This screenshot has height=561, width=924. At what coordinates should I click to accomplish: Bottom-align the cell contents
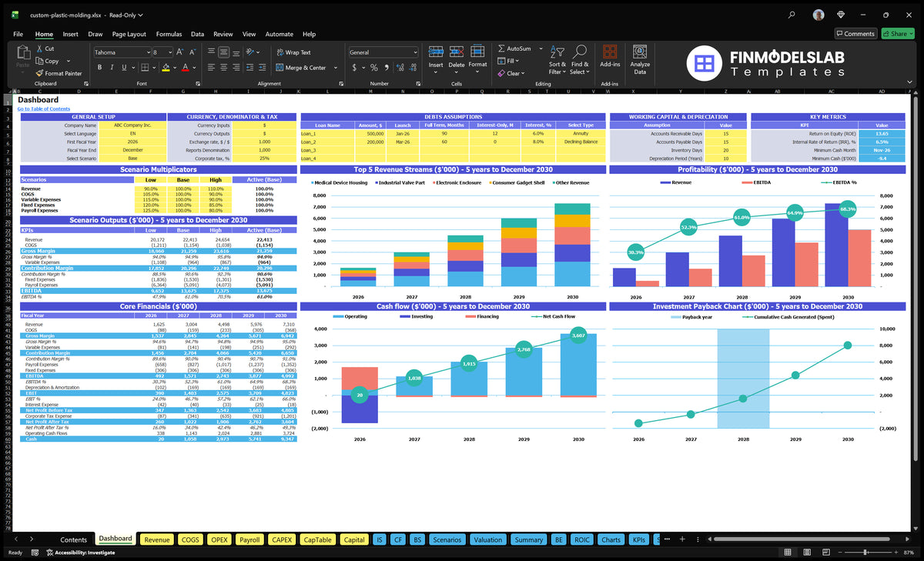pos(236,52)
